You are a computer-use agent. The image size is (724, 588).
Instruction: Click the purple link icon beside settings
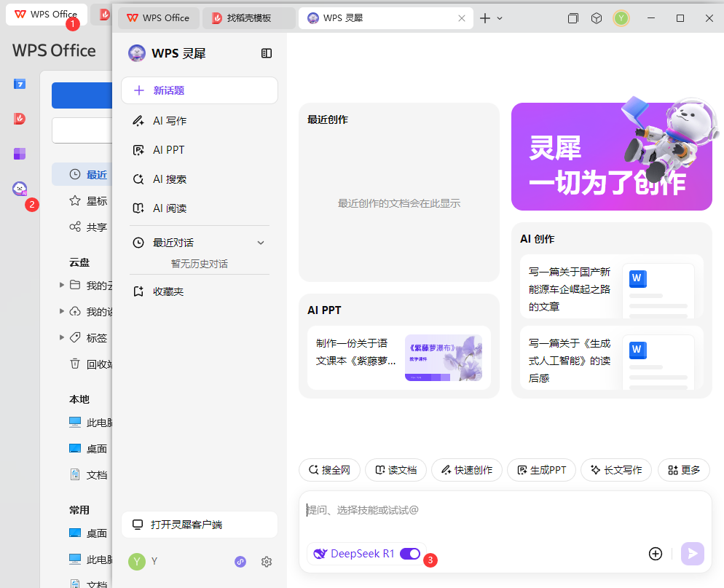[240, 562]
